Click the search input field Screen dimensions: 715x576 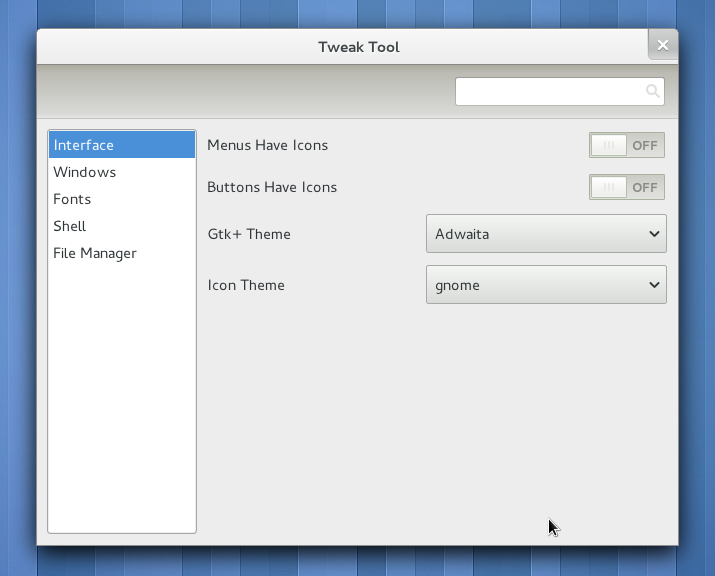pos(560,91)
